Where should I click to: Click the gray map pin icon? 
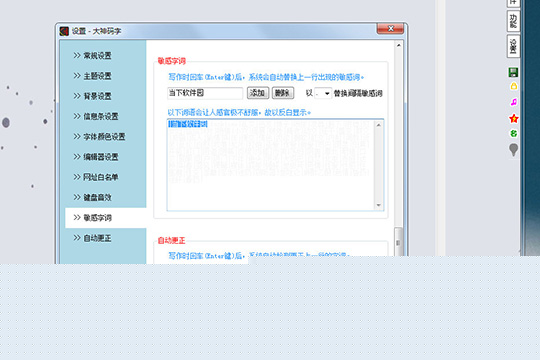pyautogui.click(x=513, y=150)
